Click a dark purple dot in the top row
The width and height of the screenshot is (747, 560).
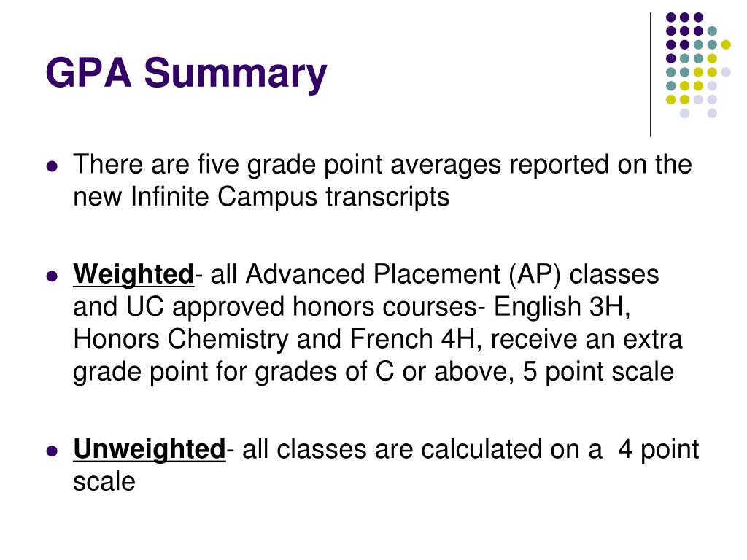click(684, 17)
